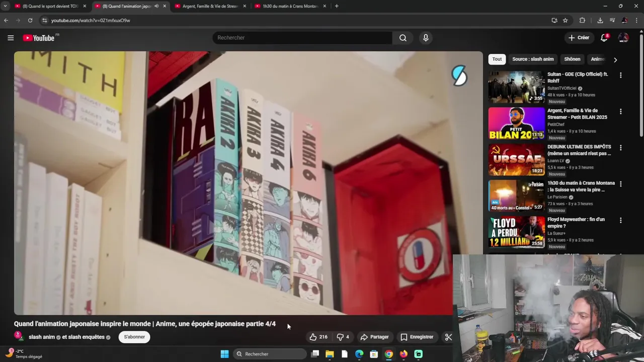This screenshot has height=362, width=644.
Task: Open Firefox from the taskbar
Action: point(404,354)
